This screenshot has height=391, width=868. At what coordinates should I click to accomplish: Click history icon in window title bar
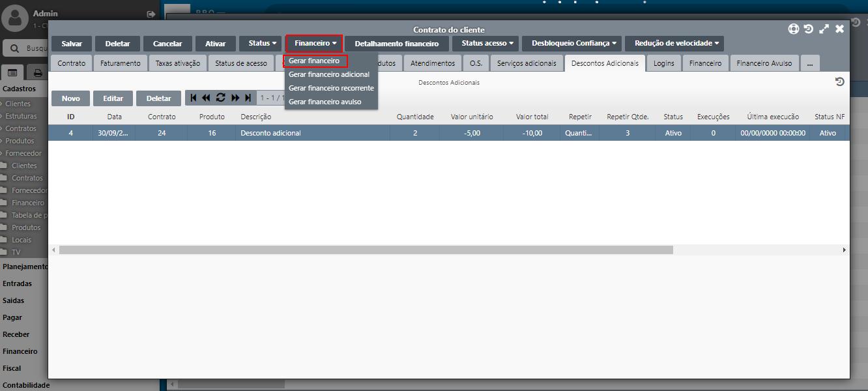pyautogui.click(x=809, y=29)
